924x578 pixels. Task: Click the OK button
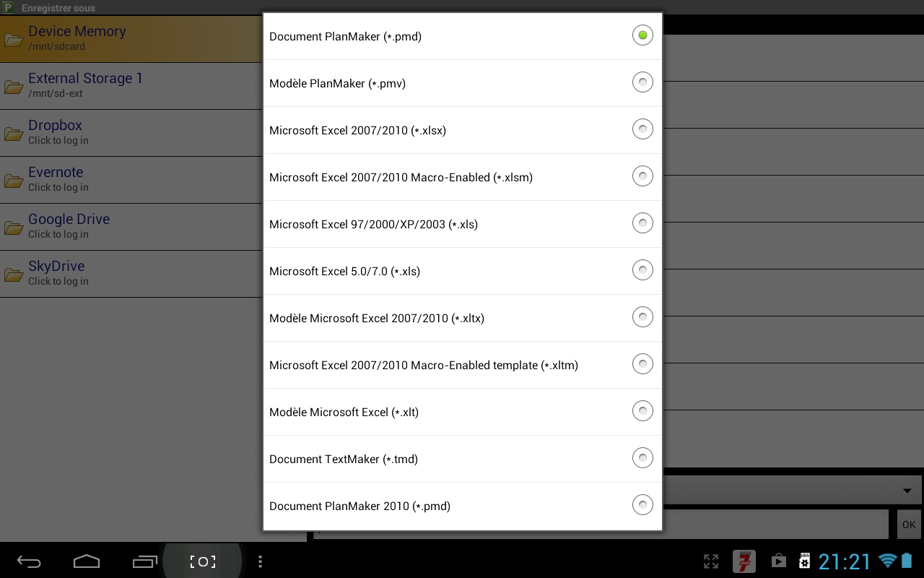click(x=909, y=525)
